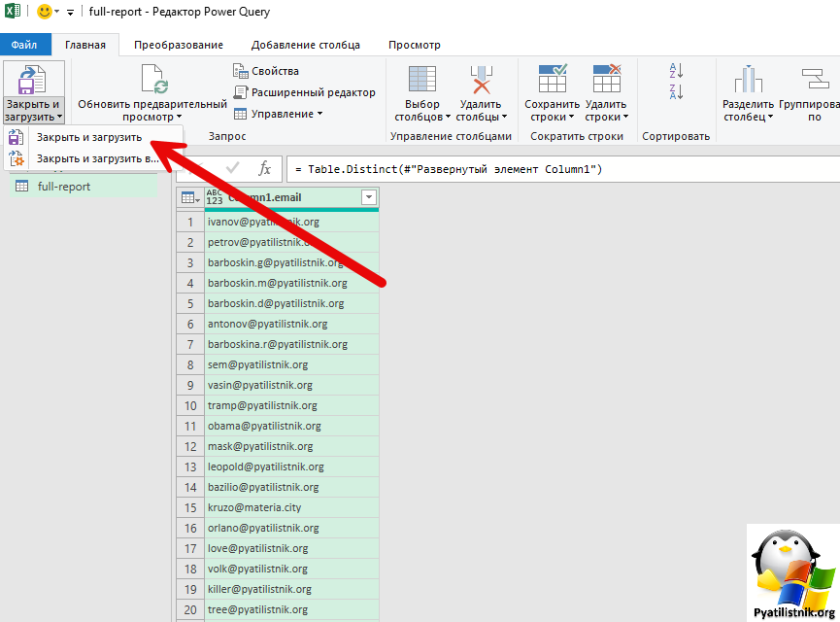Click the Excel application icon in title bar
This screenshot has width=840, height=622.
pos(13,11)
